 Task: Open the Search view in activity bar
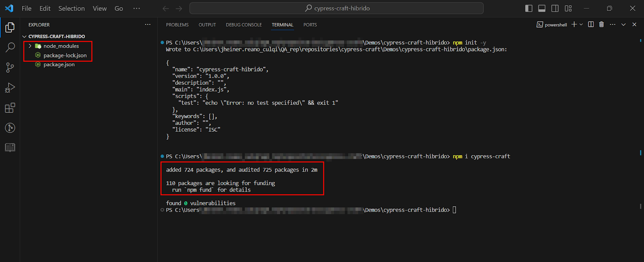pos(10,47)
